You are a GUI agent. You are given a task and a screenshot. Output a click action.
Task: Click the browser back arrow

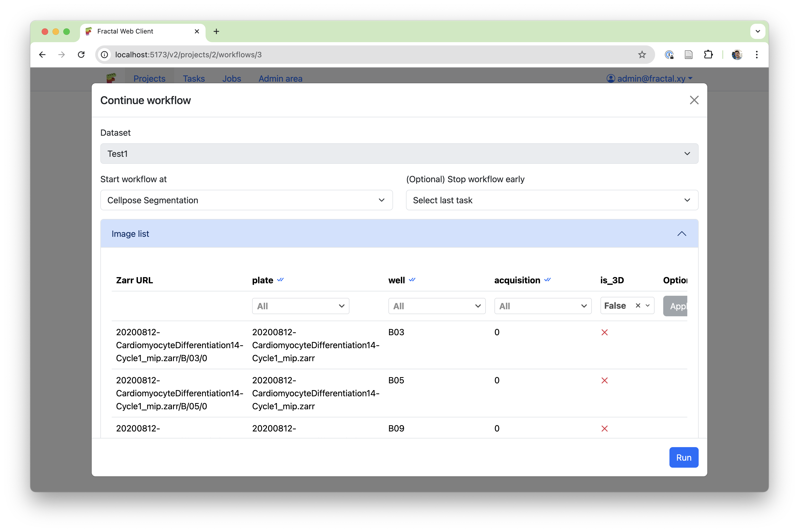(x=42, y=55)
